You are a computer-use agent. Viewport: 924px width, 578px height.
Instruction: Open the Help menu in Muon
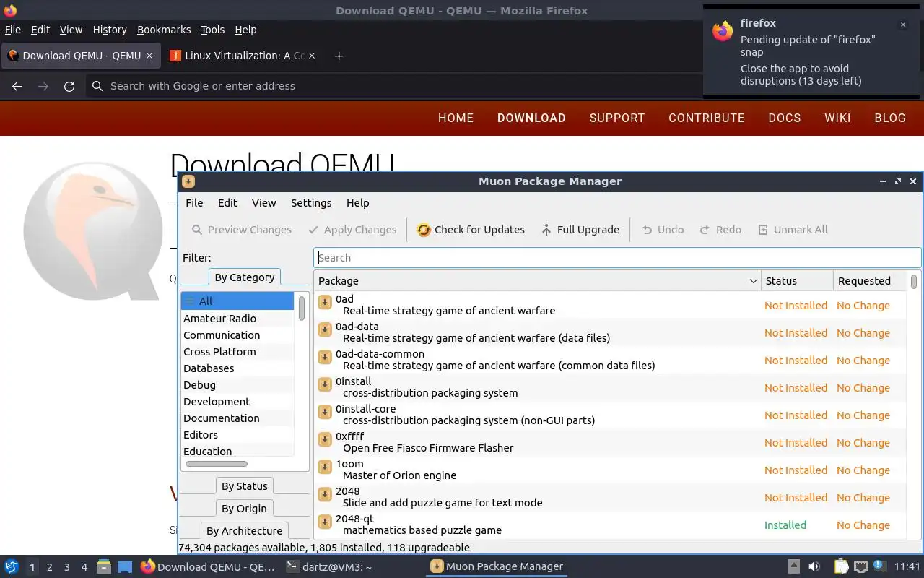pos(357,203)
